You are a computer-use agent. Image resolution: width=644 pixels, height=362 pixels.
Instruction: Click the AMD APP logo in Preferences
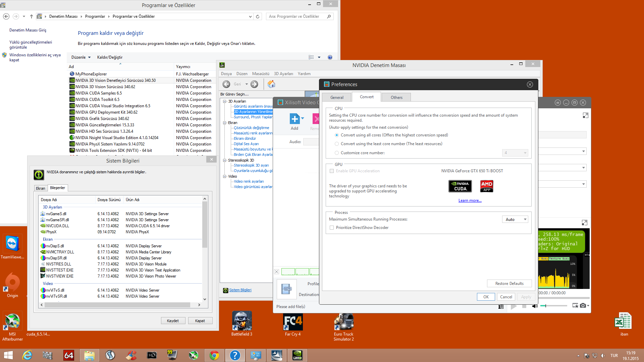(487, 186)
